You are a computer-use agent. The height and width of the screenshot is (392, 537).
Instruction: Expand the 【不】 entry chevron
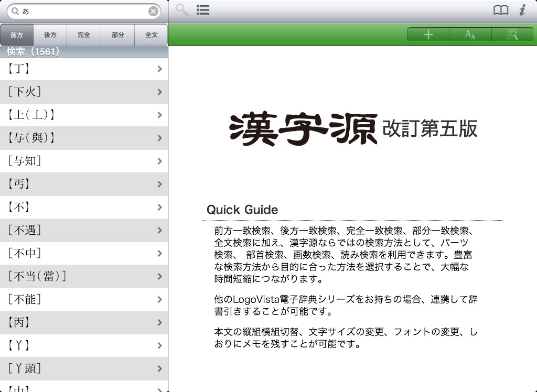[159, 208]
